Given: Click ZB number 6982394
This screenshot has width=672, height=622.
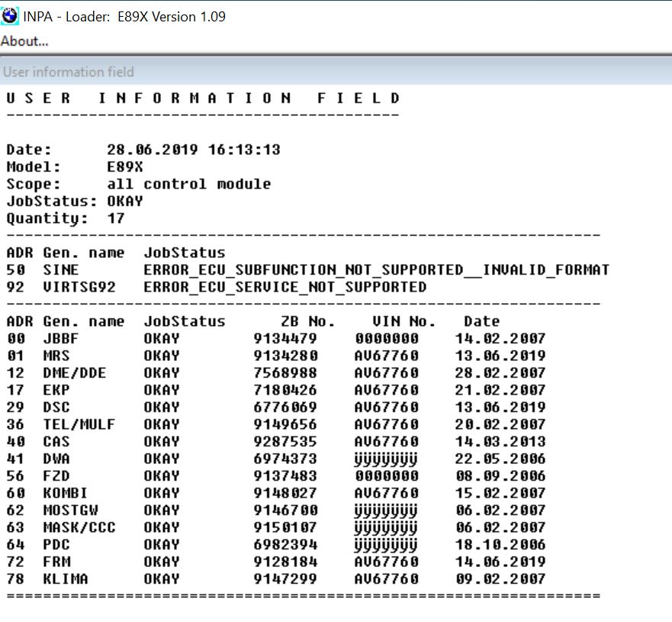Looking at the screenshot, I should pos(285,544).
